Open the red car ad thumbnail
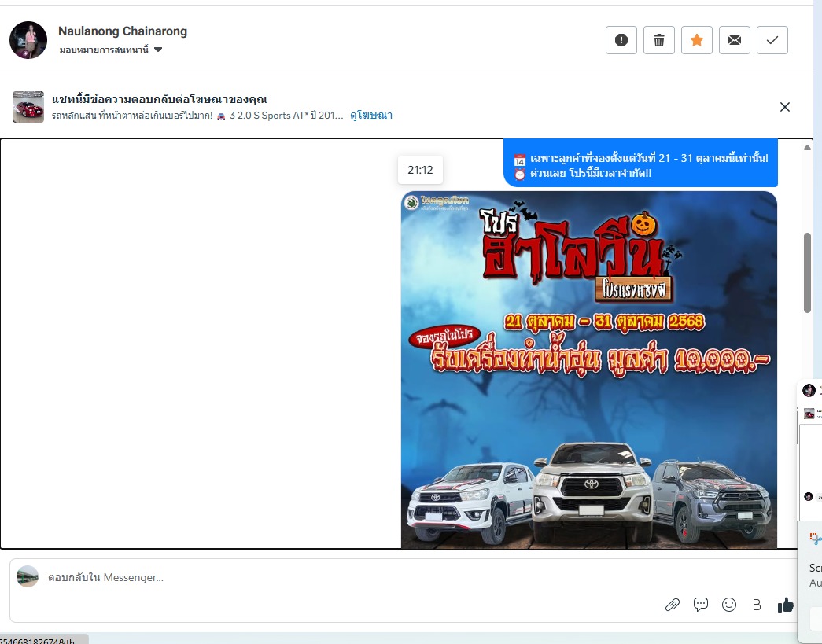This screenshot has width=822, height=644. (x=28, y=107)
